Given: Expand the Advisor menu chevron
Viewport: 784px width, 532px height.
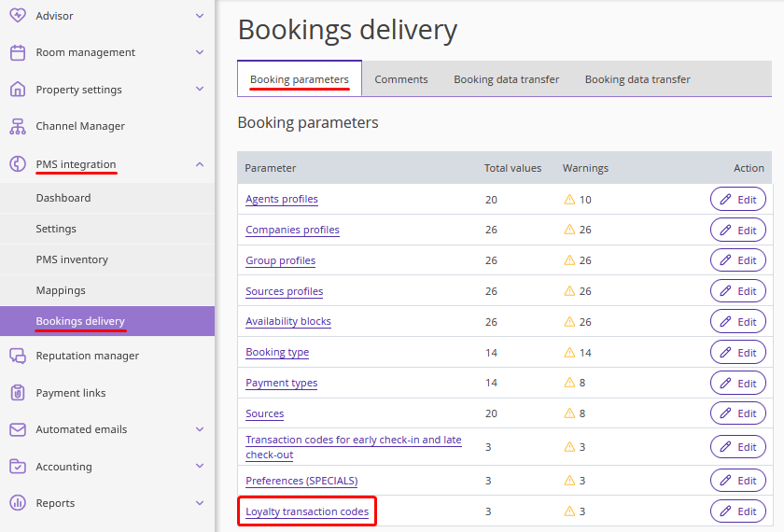Looking at the screenshot, I should 200,16.
